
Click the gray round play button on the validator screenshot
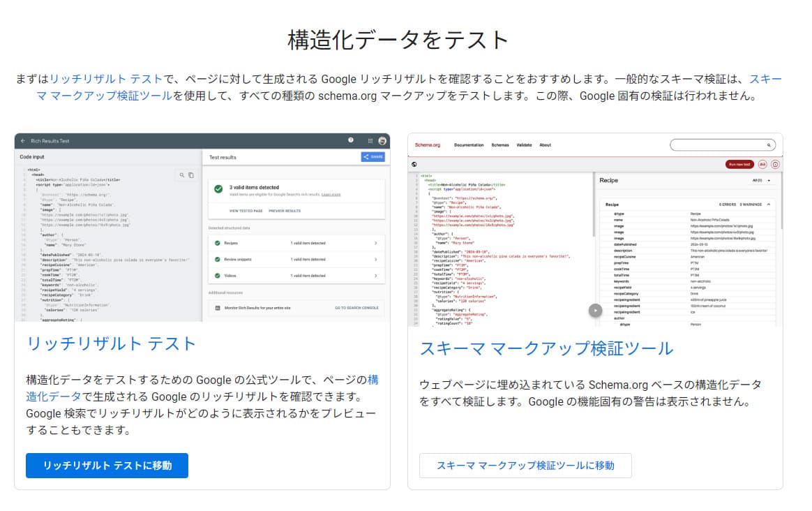[x=596, y=311]
